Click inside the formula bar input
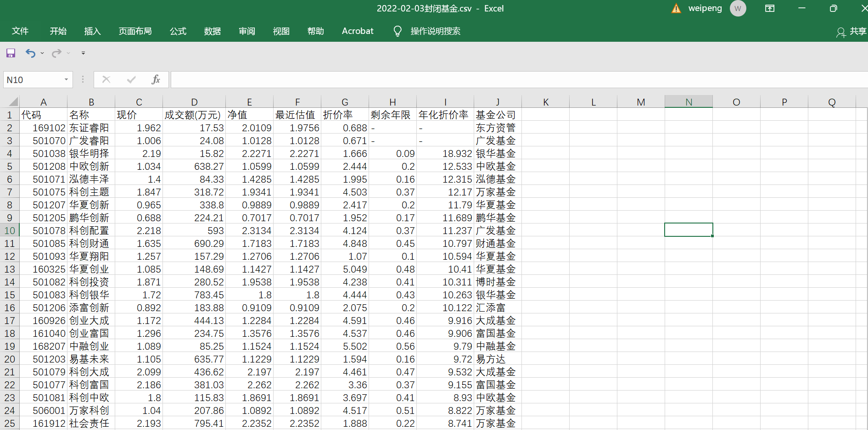Image resolution: width=868 pixels, height=430 pixels. (519, 80)
